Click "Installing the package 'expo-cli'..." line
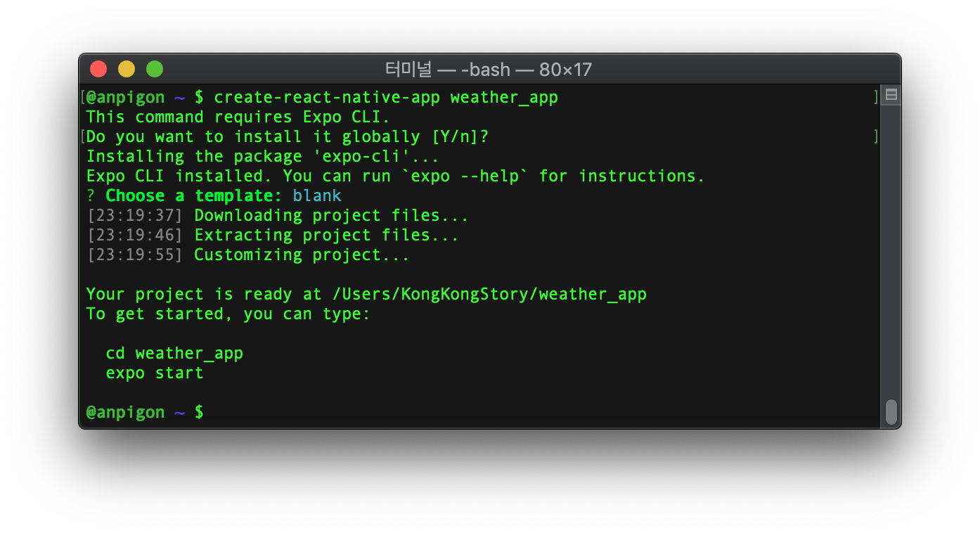Viewport: 980px width, 533px height. (262, 157)
